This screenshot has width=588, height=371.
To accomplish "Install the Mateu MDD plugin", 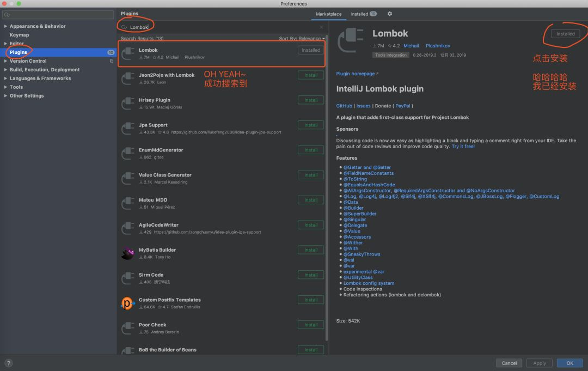I will click(x=311, y=200).
